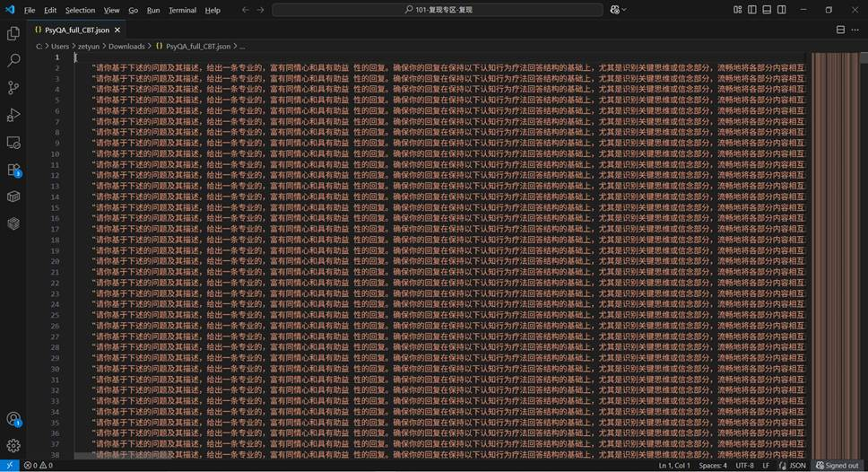Expand the Users breadcrumb segment

click(x=60, y=47)
